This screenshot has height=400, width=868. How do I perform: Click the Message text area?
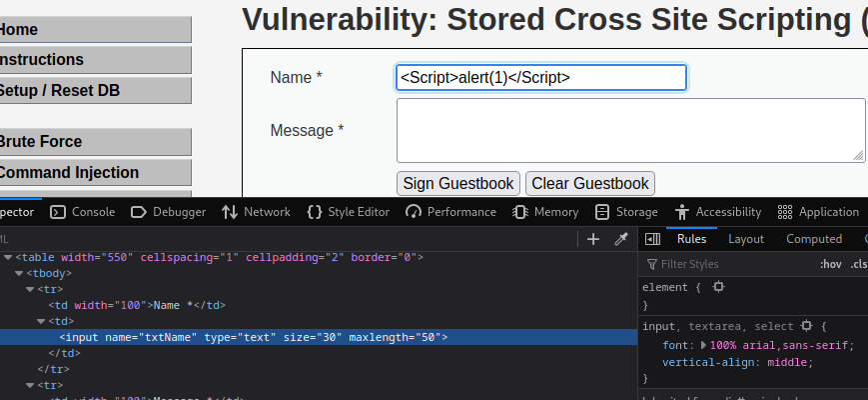click(x=630, y=130)
